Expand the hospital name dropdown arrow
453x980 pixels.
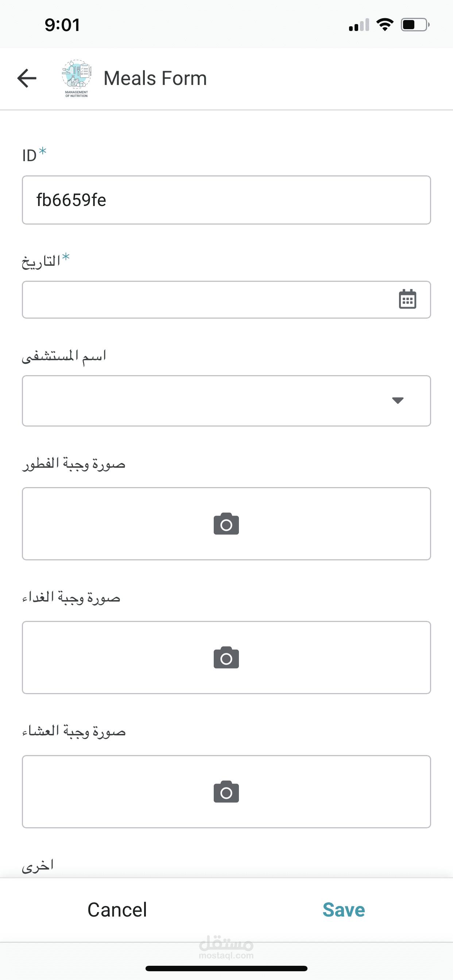[398, 401]
